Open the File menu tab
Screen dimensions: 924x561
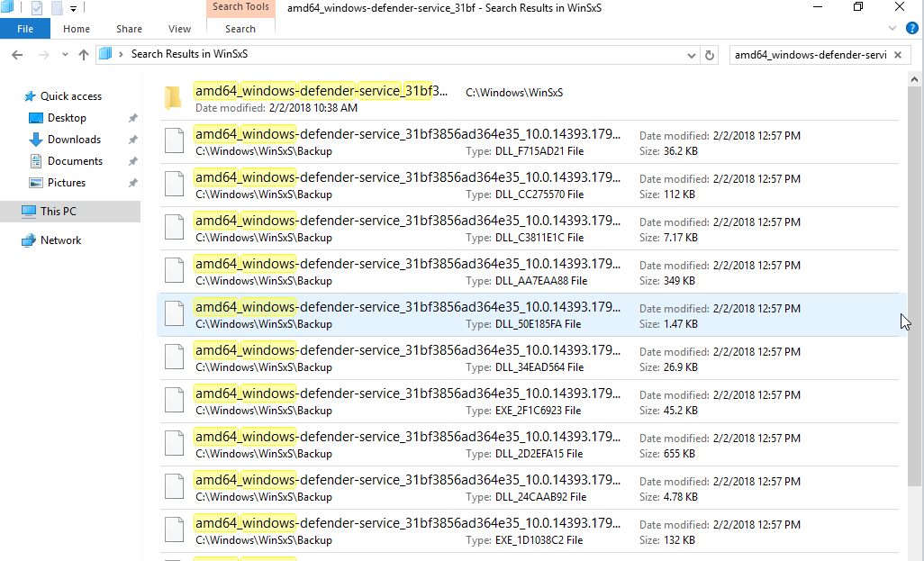(x=25, y=29)
